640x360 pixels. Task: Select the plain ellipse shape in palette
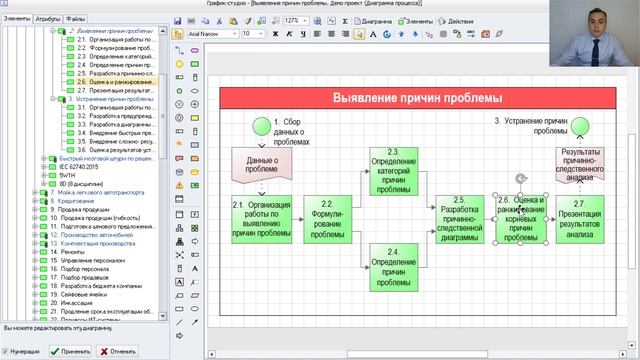tap(195, 309)
